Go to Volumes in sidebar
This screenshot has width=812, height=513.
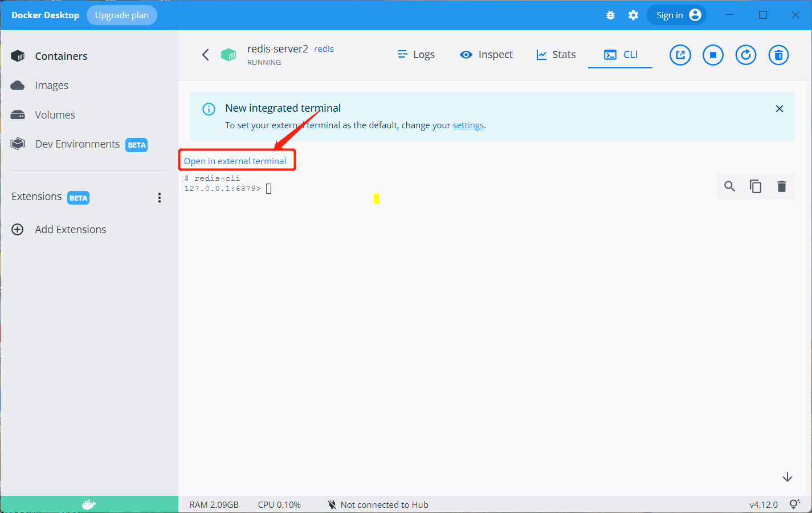(43, 115)
